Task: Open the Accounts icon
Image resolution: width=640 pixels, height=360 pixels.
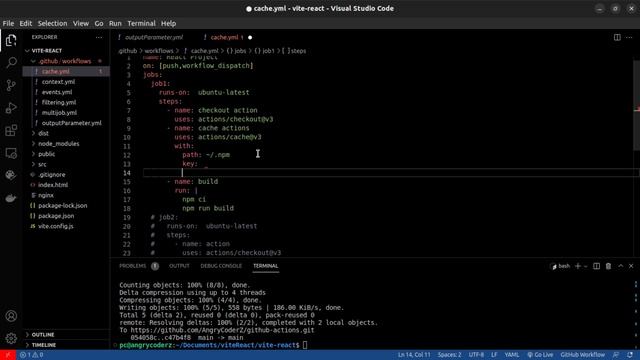Action: [11, 316]
